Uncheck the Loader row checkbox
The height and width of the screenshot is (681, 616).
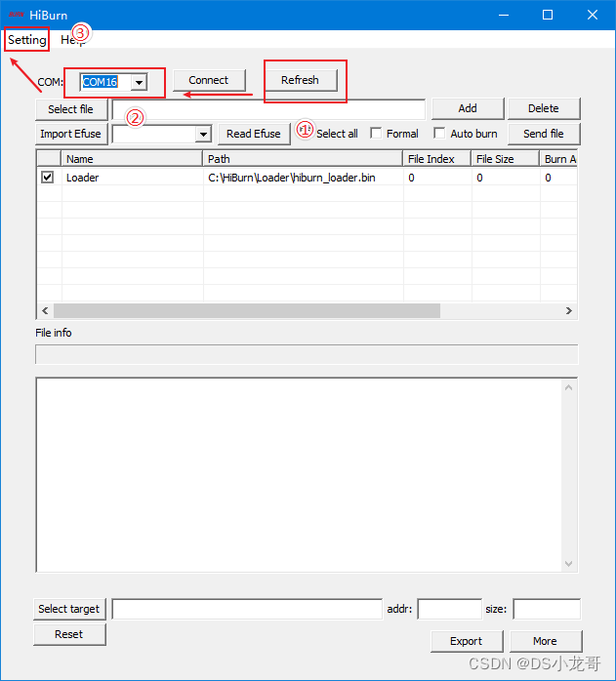[48, 178]
